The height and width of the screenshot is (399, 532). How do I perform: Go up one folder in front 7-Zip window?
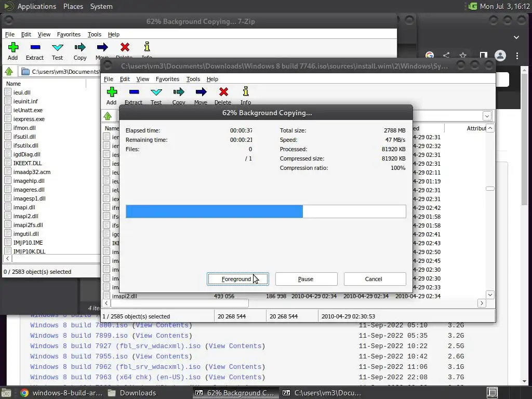108,116
